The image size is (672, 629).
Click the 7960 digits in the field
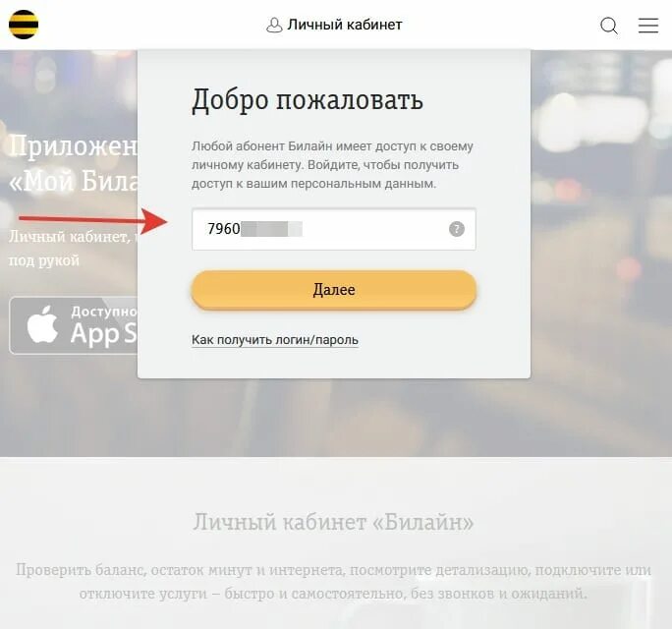(x=224, y=229)
